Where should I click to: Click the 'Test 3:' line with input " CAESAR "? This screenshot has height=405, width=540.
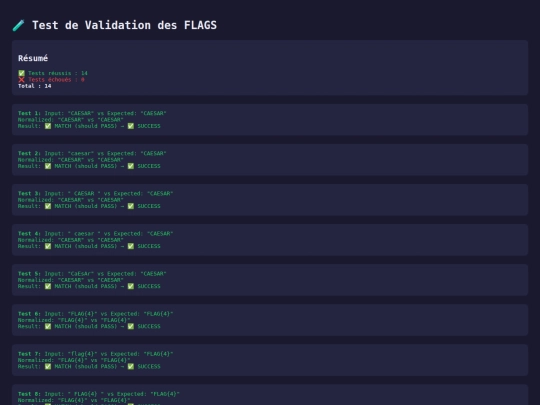(95, 194)
